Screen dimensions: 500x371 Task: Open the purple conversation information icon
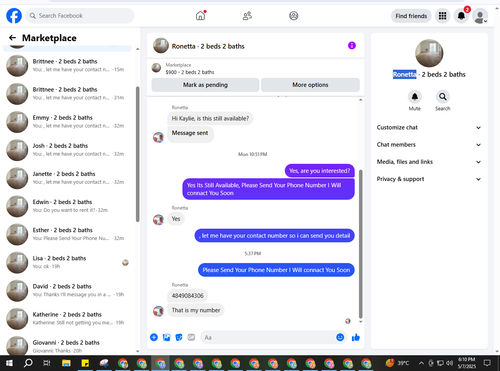tap(352, 45)
